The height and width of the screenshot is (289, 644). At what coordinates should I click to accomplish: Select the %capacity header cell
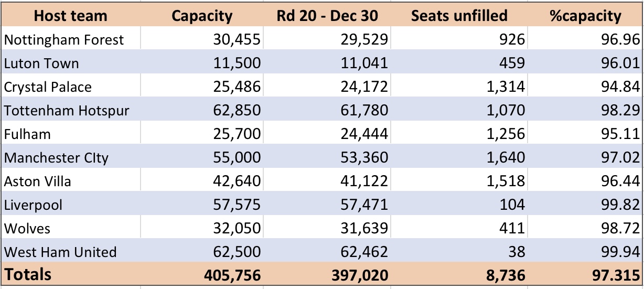pos(584,15)
